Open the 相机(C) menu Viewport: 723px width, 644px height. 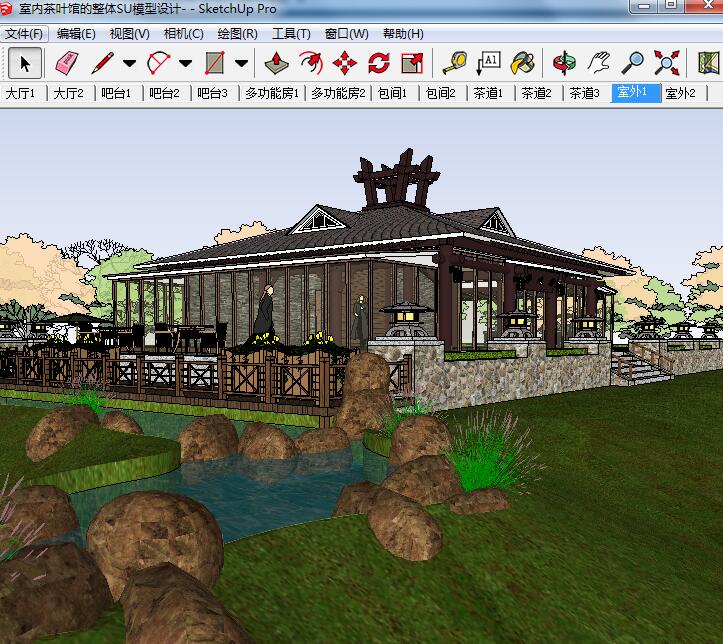click(184, 34)
